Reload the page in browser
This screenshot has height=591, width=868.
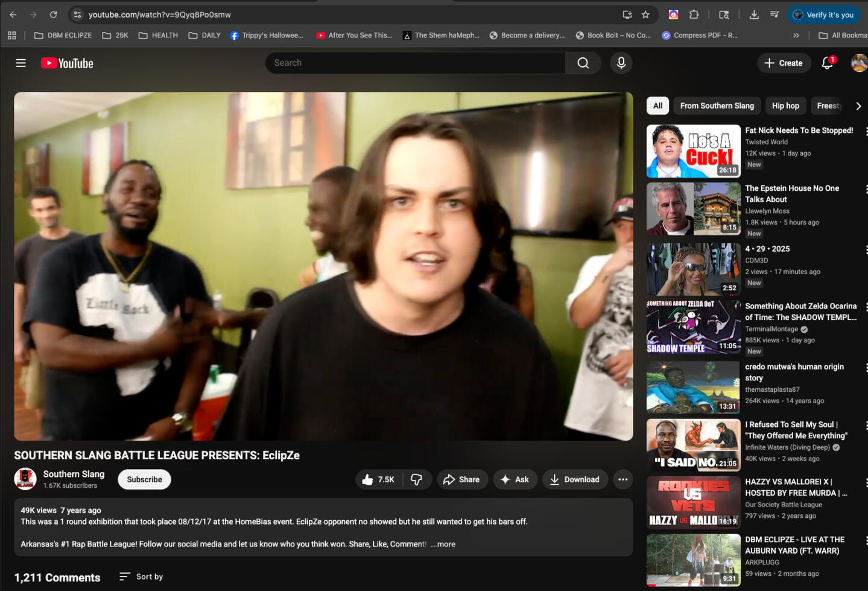pyautogui.click(x=53, y=14)
